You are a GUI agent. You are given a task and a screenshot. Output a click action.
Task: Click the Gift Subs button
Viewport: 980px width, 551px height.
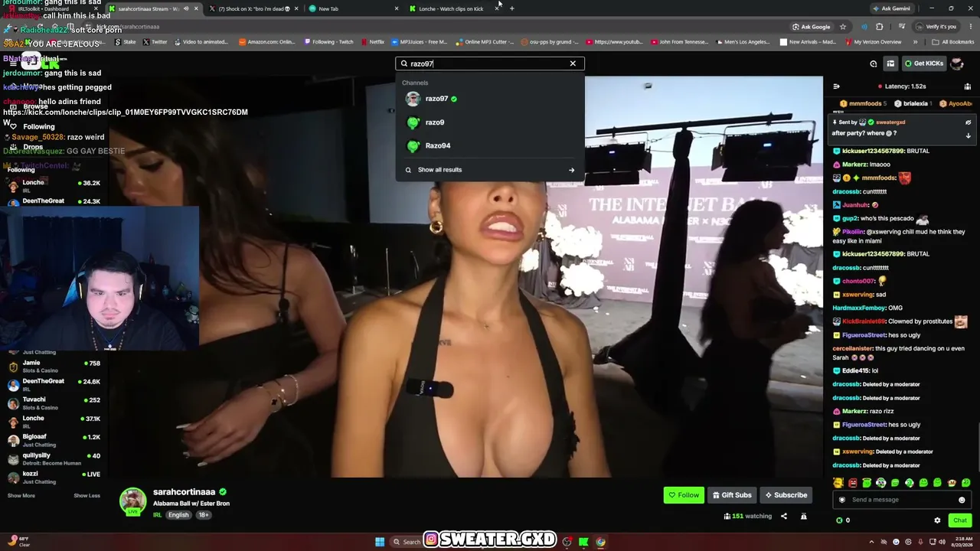coord(732,495)
